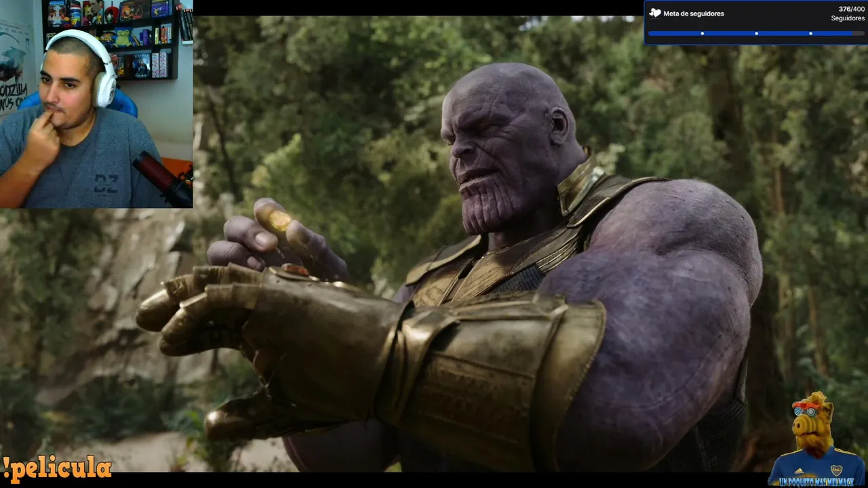Click the "UN POQUITO MAS MELMACK" caption

[816, 481]
